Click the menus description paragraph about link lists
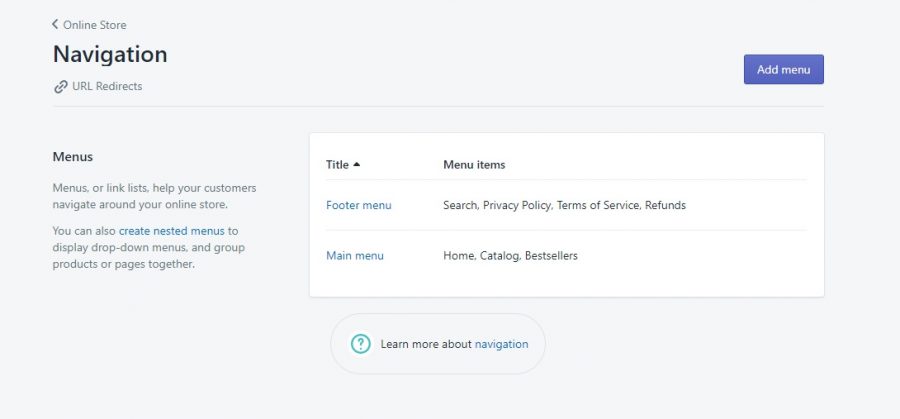This screenshot has width=900, height=419. 154,196
